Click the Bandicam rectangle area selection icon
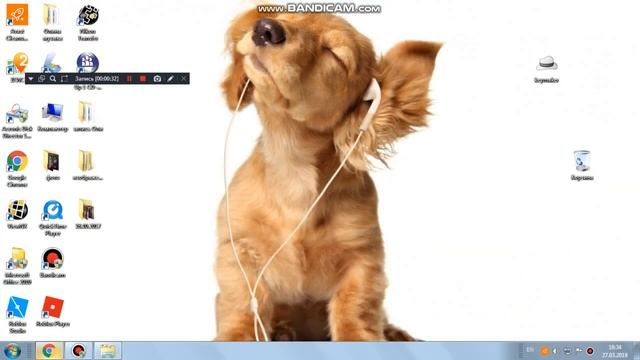Viewport: 640px width, 360px height. (64, 79)
